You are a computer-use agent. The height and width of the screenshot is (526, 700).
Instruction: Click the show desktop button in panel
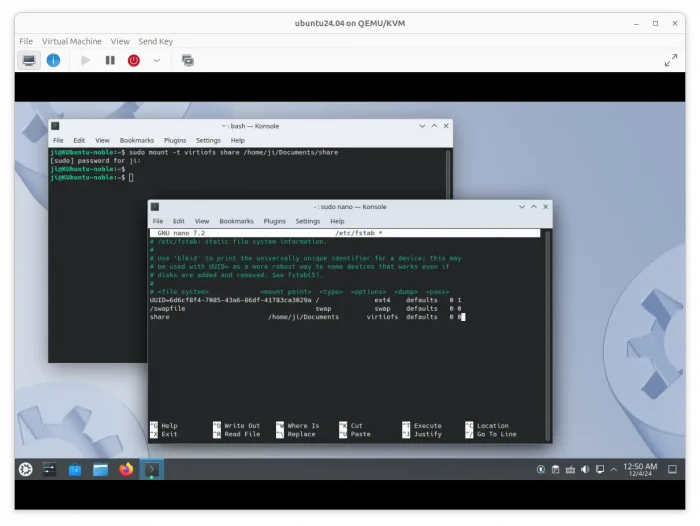click(672, 469)
